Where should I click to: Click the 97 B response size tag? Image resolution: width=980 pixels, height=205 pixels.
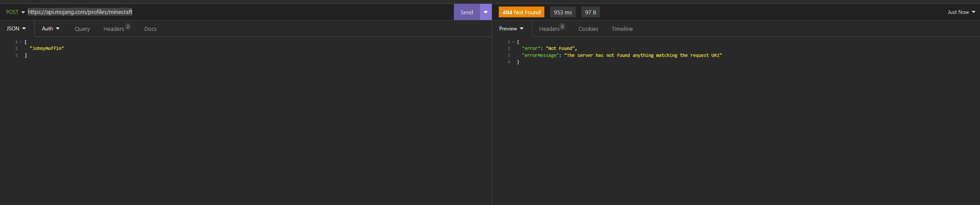click(590, 12)
